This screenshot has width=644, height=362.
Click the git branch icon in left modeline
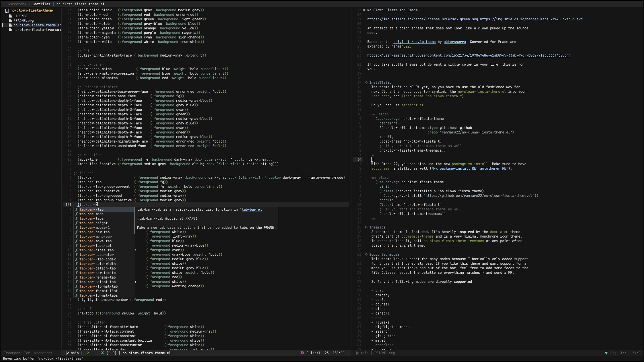tap(67, 353)
